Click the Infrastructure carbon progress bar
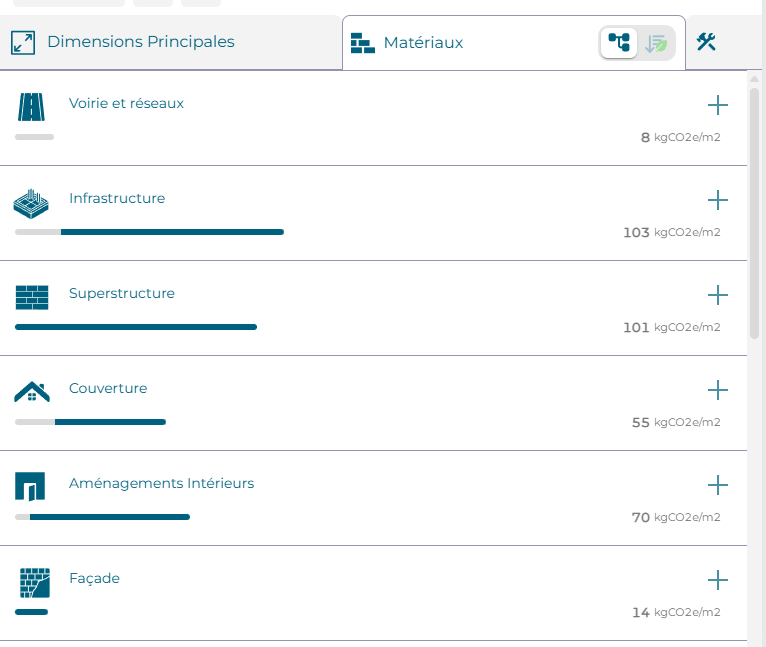This screenshot has height=647, width=766. (149, 232)
